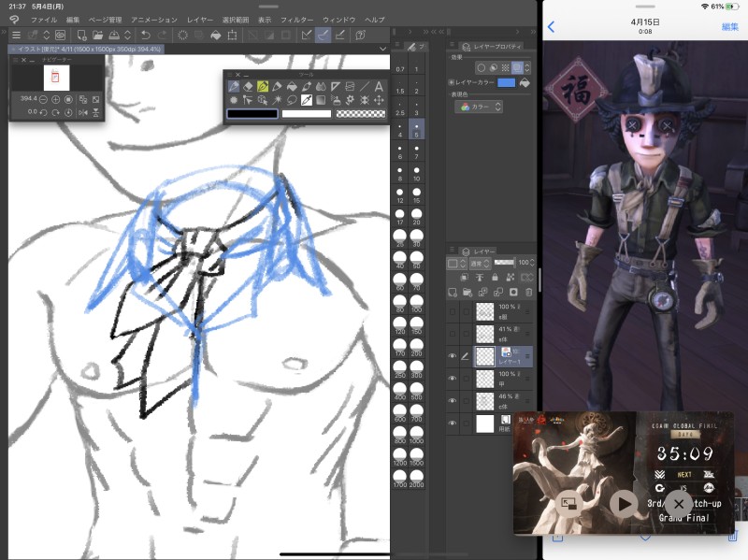Select the Eyedropper tool
This screenshot has height=560, width=748.
[307, 100]
